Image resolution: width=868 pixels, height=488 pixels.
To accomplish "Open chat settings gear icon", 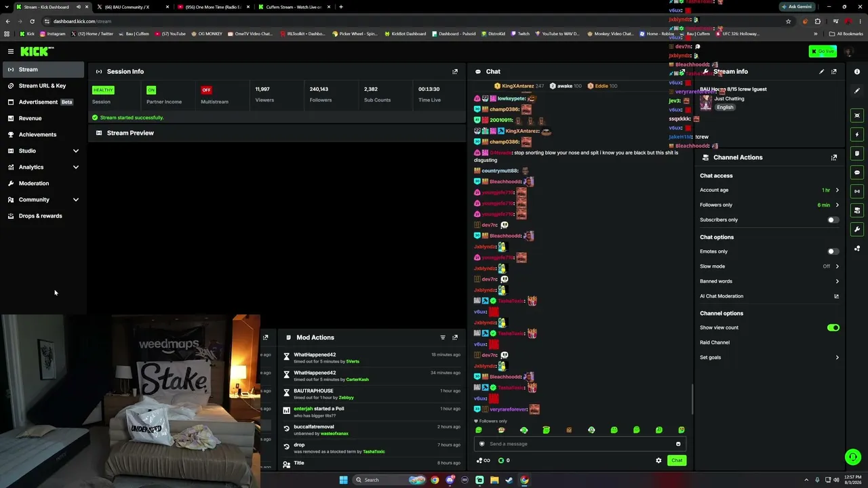I will (658, 460).
